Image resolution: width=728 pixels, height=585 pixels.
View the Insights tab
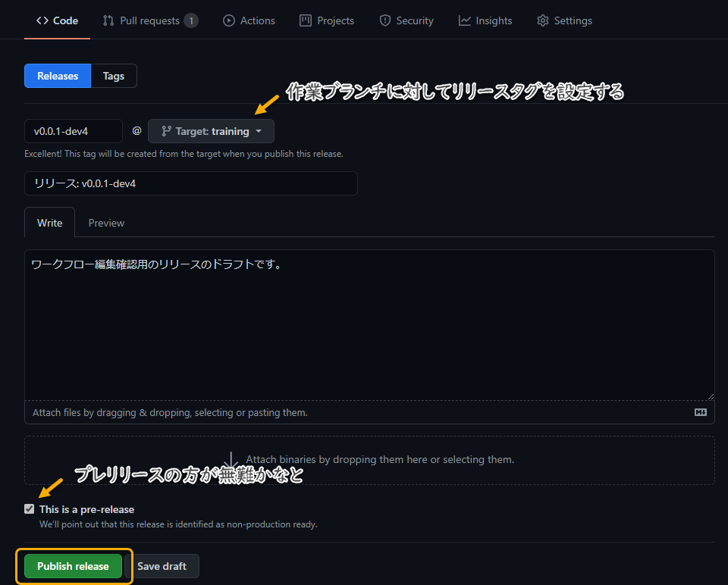(x=485, y=20)
